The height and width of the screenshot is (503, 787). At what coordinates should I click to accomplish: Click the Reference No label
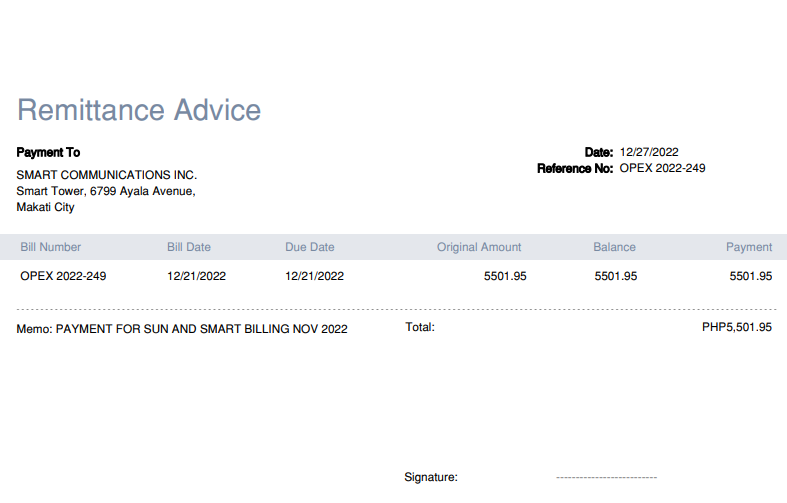574,168
